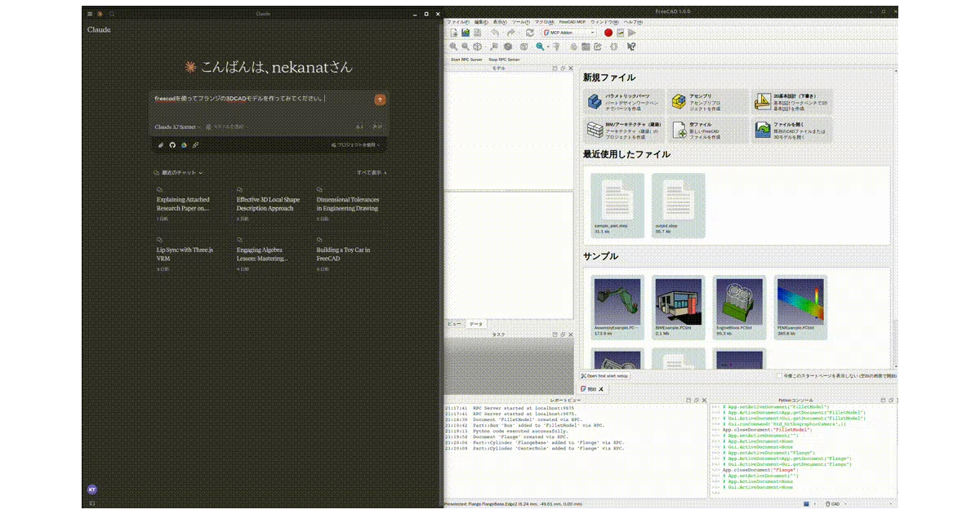The height and width of the screenshot is (514, 980).
Task: Expand the recent chats dropdown in Claude
Action: (x=178, y=173)
